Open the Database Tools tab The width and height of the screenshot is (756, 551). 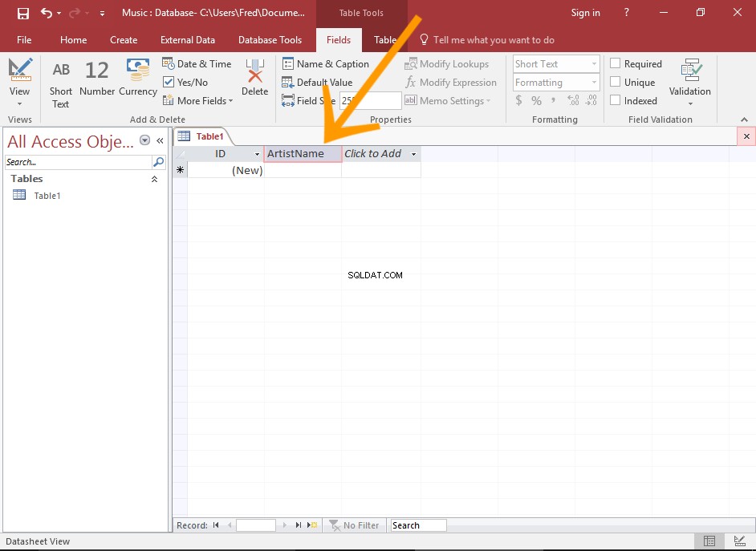pyautogui.click(x=270, y=40)
